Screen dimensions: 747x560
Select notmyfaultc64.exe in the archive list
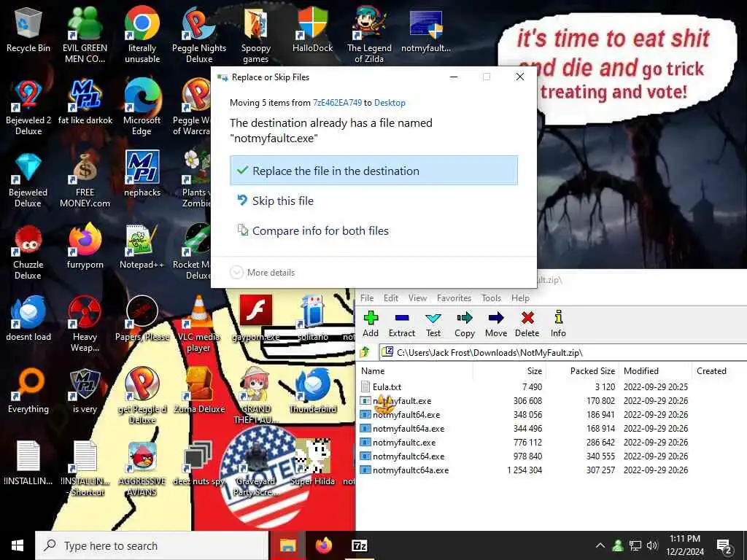(x=409, y=456)
